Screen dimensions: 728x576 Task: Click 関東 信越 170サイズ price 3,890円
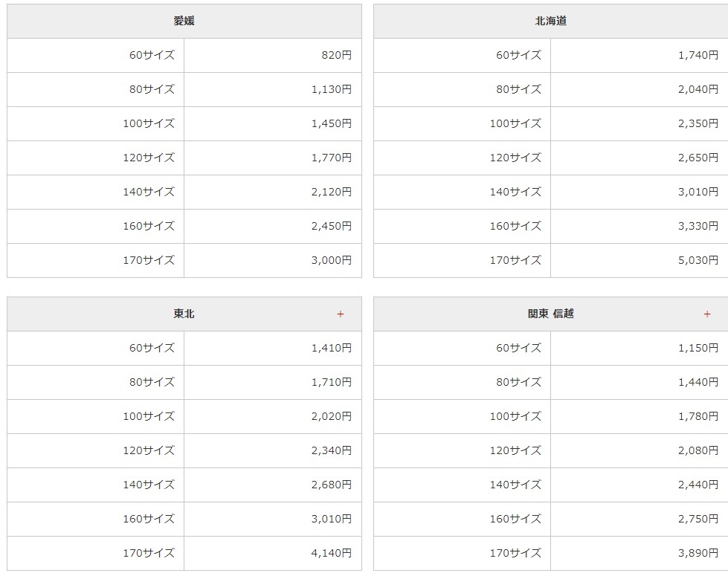[698, 553]
